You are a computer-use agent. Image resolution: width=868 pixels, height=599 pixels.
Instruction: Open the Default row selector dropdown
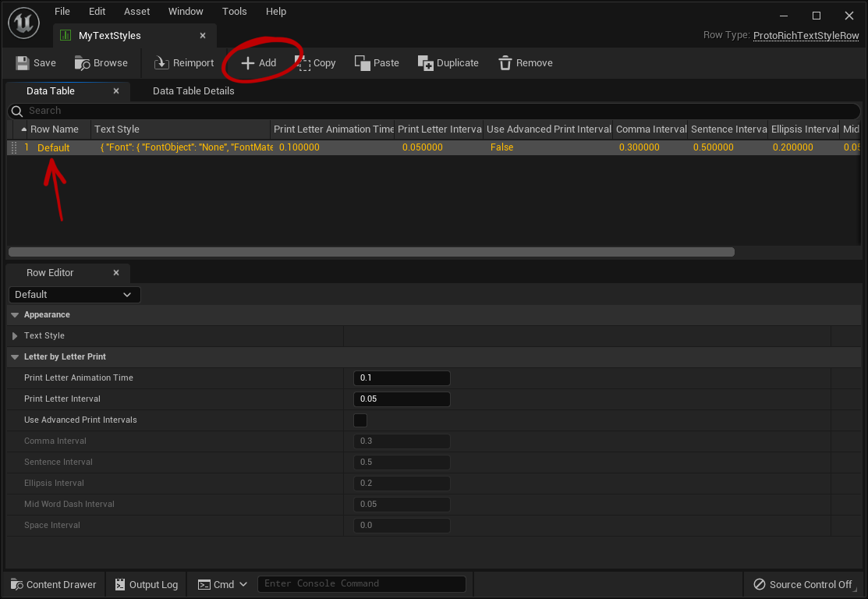(x=74, y=295)
